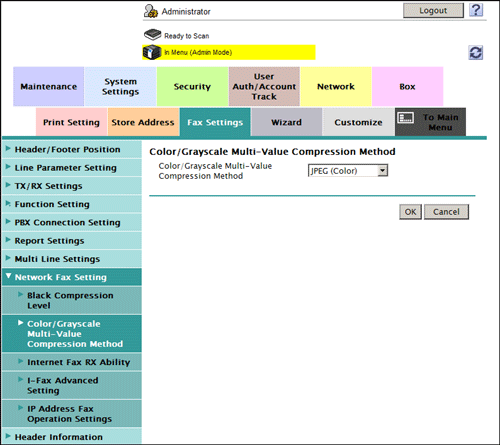
Task: Collapse the Network Fax Setting section
Action: tap(72, 277)
